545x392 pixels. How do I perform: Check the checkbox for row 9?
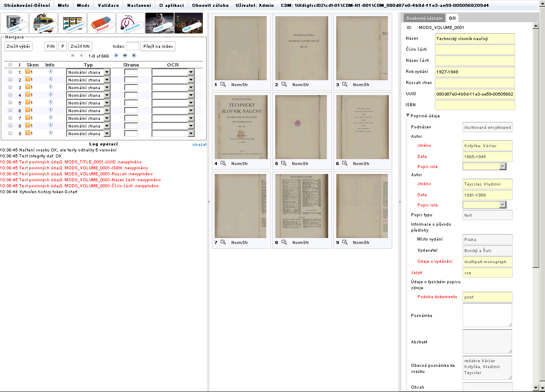[x=10, y=134]
